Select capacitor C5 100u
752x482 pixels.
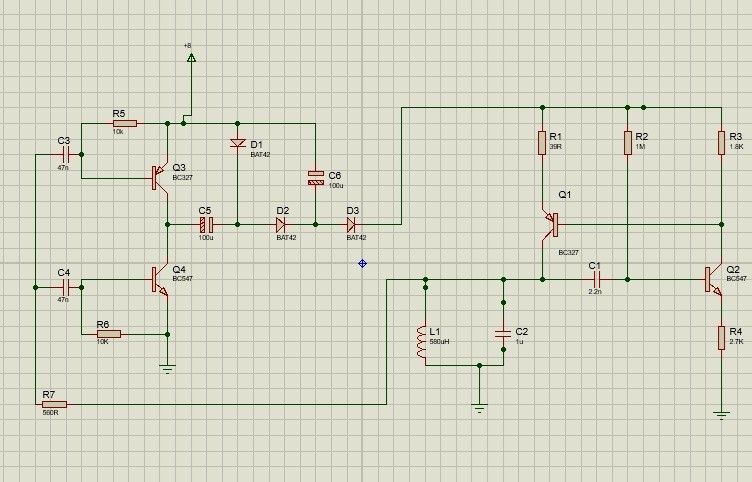pyautogui.click(x=206, y=224)
